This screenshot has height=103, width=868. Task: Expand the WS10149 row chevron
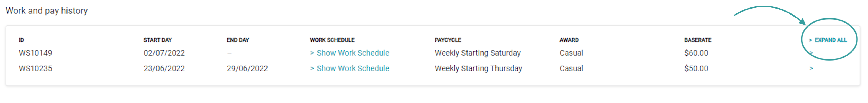pos(811,53)
